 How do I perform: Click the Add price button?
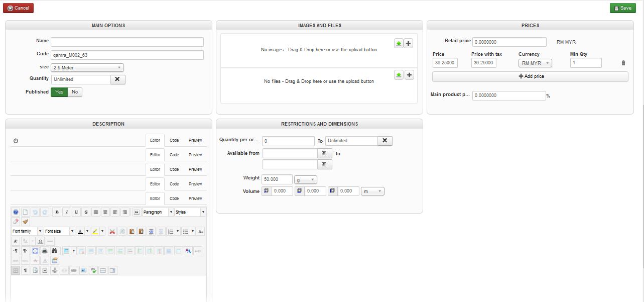point(530,76)
